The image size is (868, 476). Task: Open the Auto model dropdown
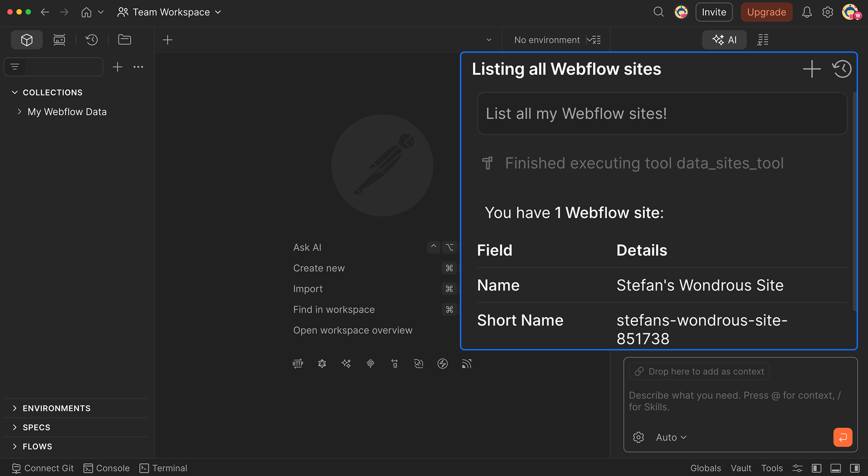coord(671,437)
